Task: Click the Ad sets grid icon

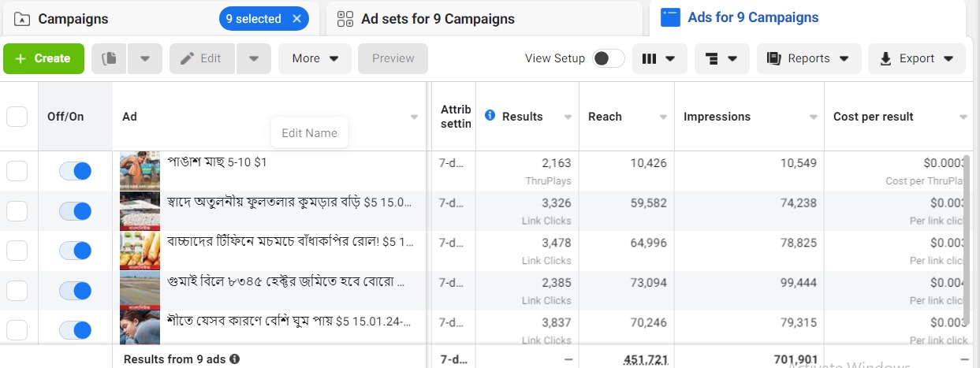Action: (x=345, y=19)
